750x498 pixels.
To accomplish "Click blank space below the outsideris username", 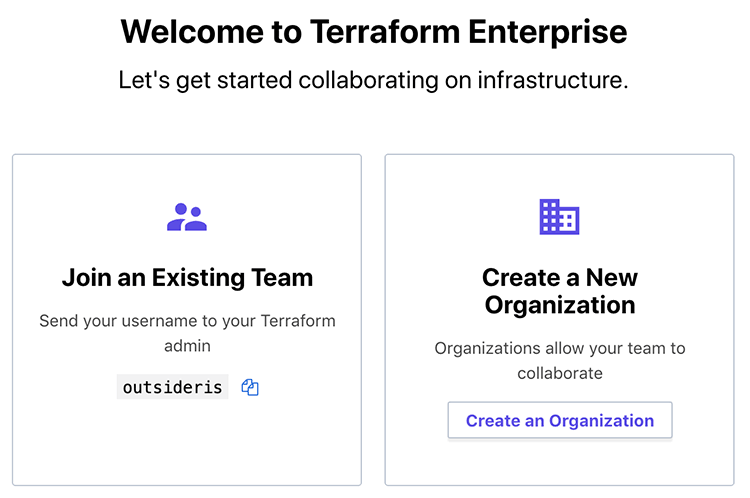I will point(187,440).
